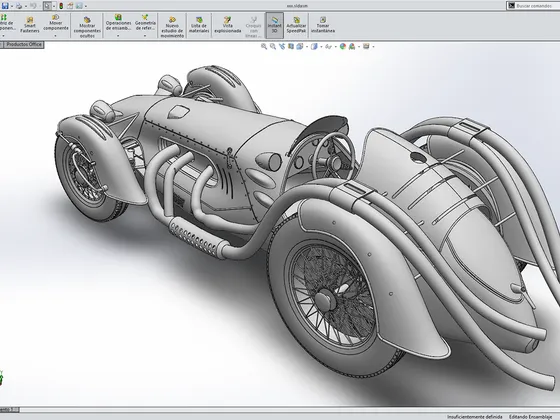560x420 pixels.
Task: Click Display style icon
Action: (x=314, y=46)
